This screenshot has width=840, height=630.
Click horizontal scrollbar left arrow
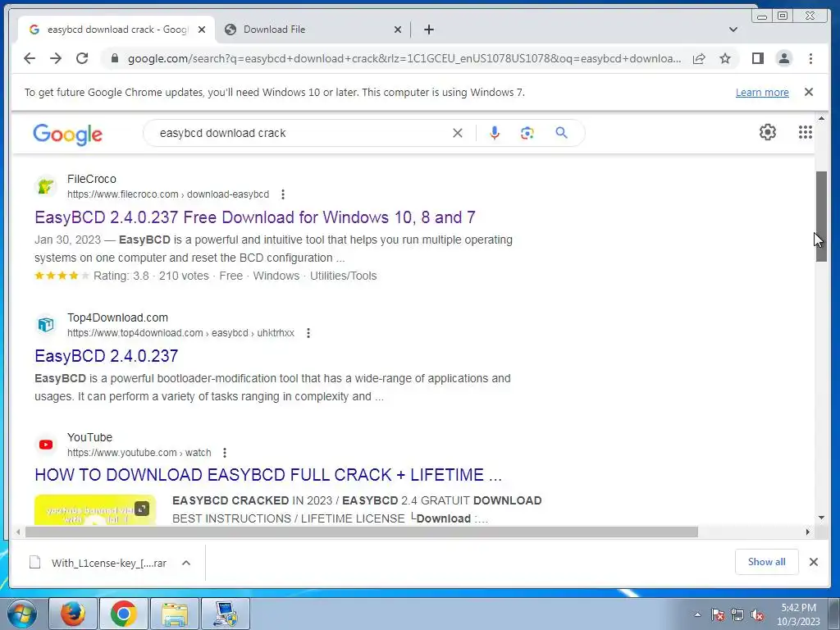pyautogui.click(x=18, y=532)
